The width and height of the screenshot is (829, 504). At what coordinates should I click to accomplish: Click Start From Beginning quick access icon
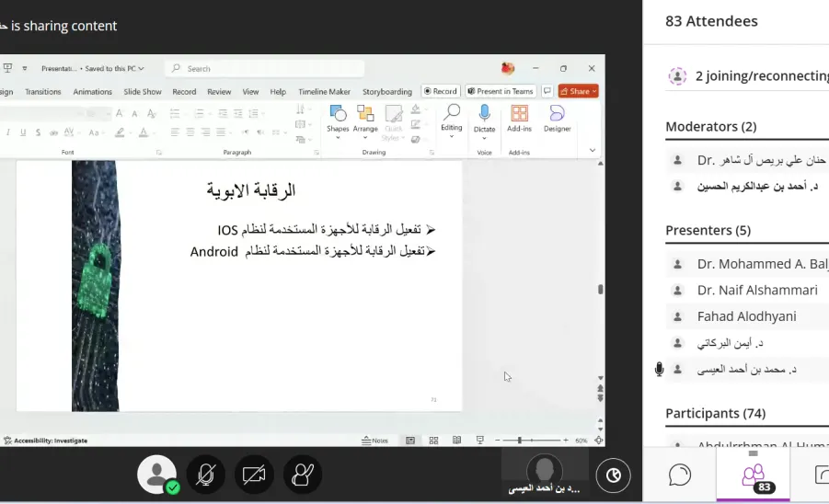(8, 68)
